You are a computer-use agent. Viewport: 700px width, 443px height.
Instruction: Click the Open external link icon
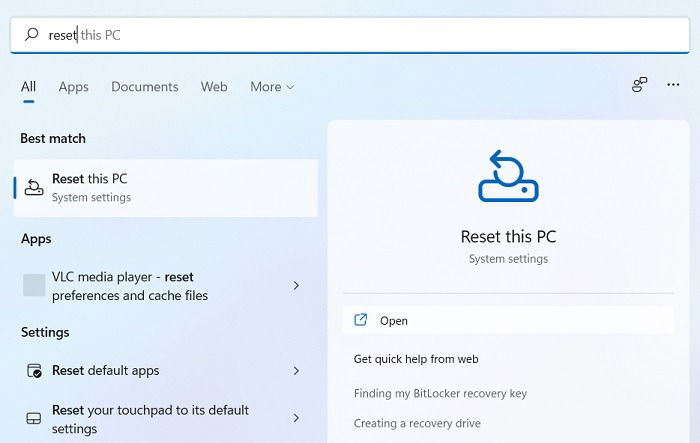(361, 320)
